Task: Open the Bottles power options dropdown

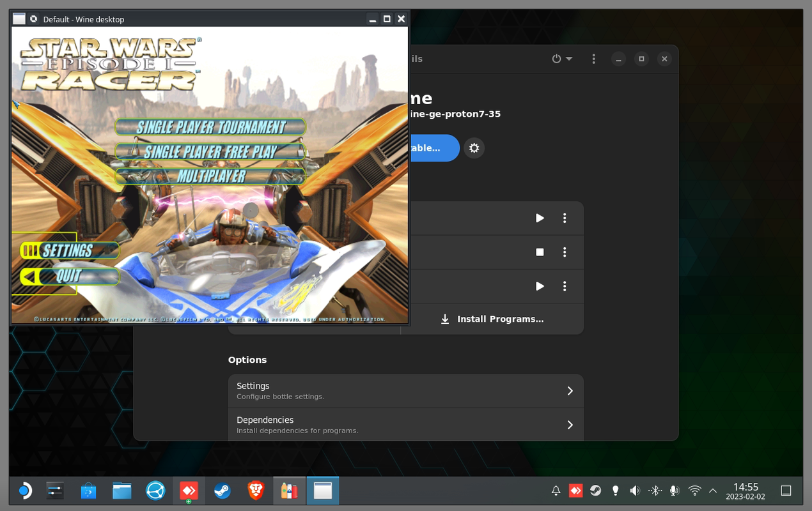Action: click(562, 59)
